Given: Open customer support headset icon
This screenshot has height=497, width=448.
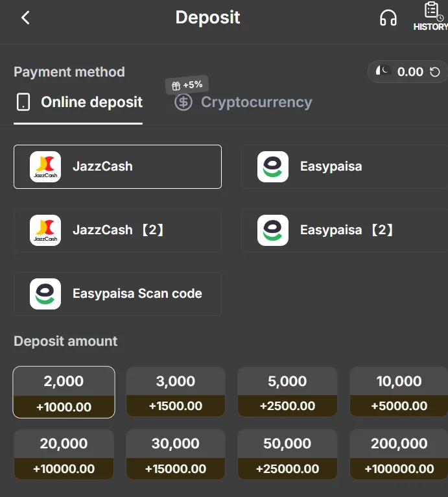Looking at the screenshot, I should pyautogui.click(x=388, y=18).
